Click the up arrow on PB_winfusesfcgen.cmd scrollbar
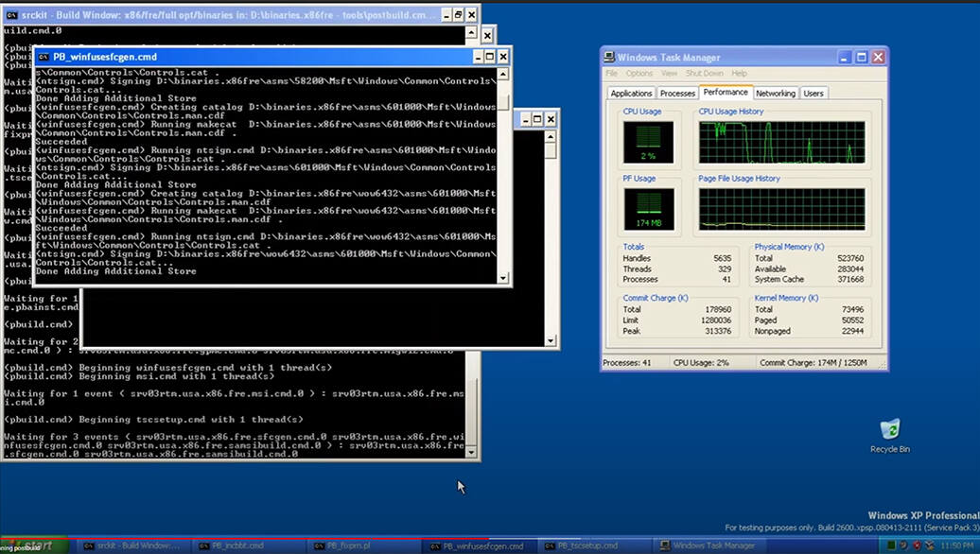The image size is (980, 554). (x=503, y=75)
